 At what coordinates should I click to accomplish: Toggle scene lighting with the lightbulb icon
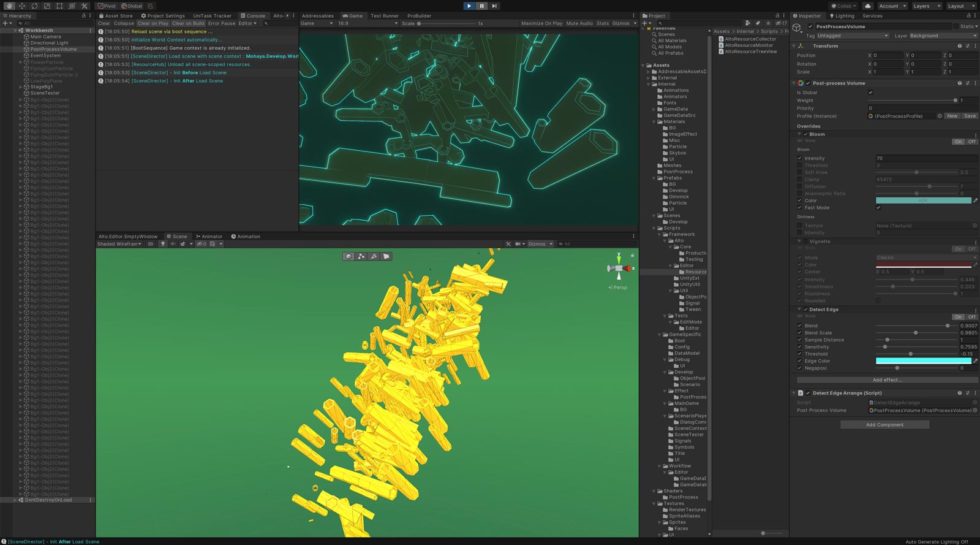tap(163, 244)
